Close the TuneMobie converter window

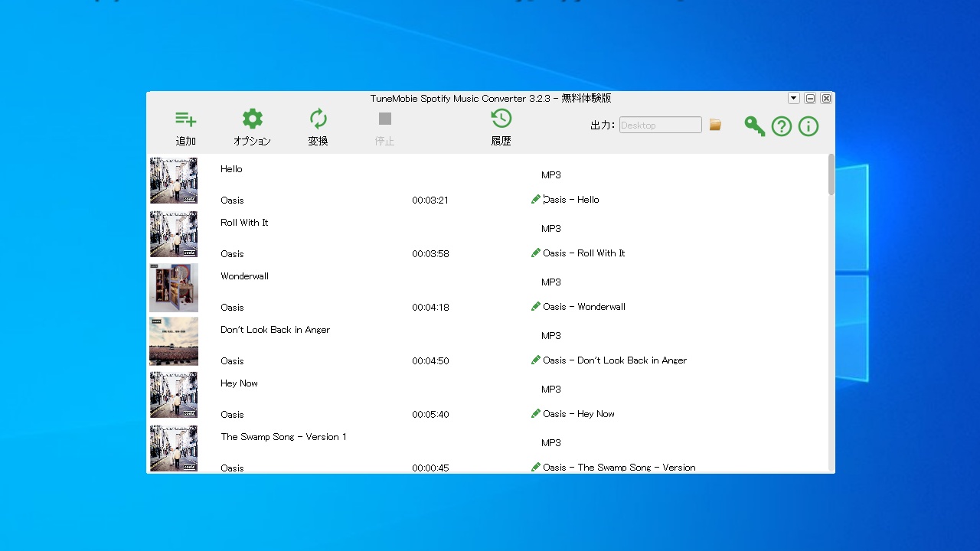click(826, 98)
